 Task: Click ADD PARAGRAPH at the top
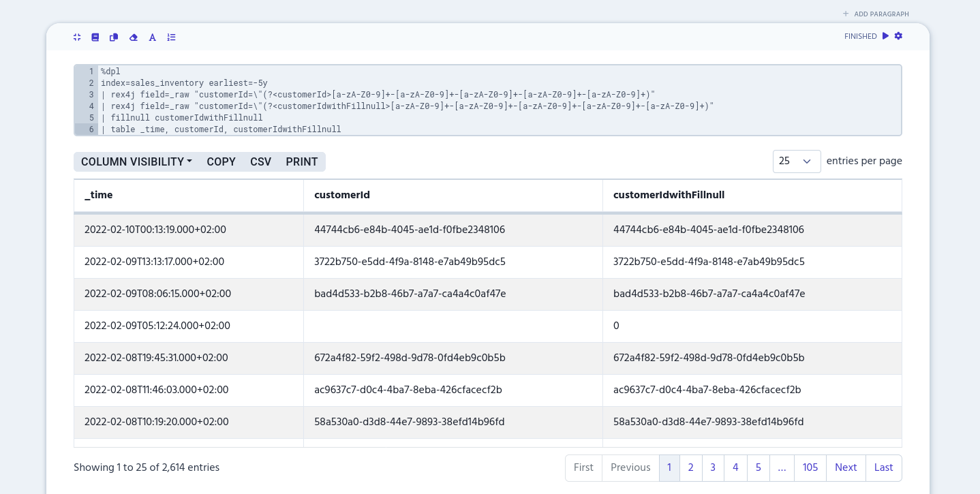coord(876,14)
